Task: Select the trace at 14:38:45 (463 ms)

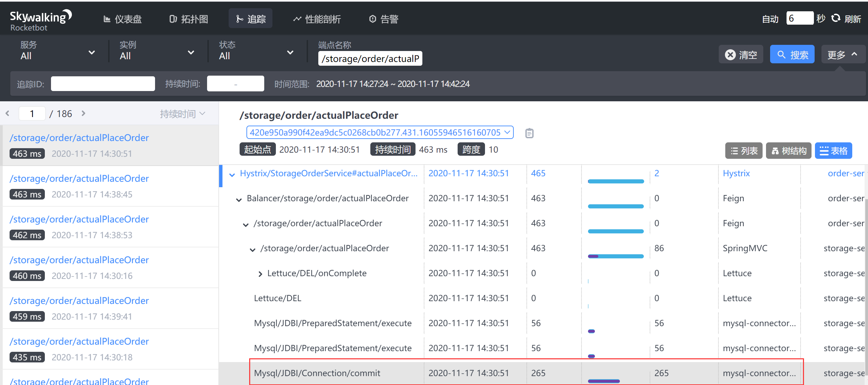Action: tap(111, 186)
